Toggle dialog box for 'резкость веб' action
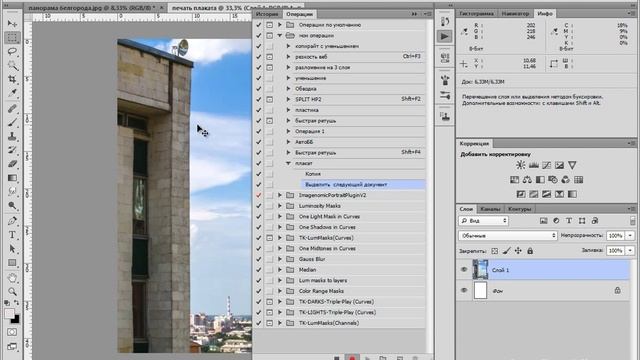 269,57
